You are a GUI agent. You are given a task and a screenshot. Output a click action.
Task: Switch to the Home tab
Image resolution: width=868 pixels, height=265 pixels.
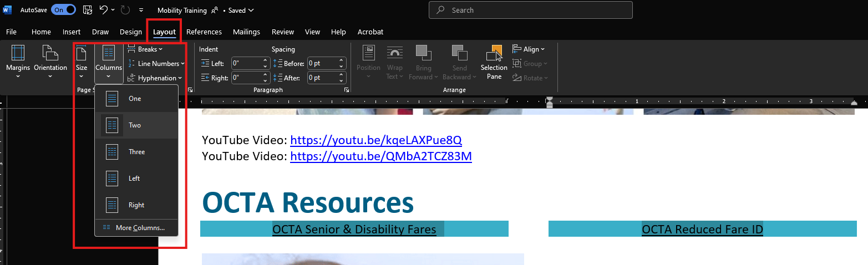point(41,32)
